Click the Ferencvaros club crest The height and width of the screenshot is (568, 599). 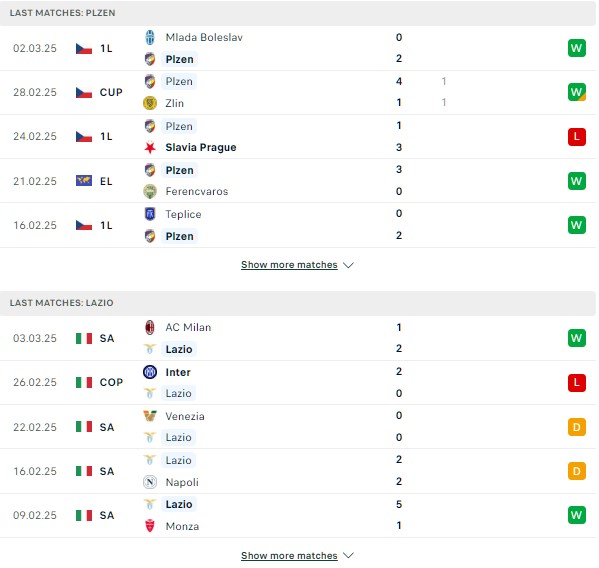[150, 191]
